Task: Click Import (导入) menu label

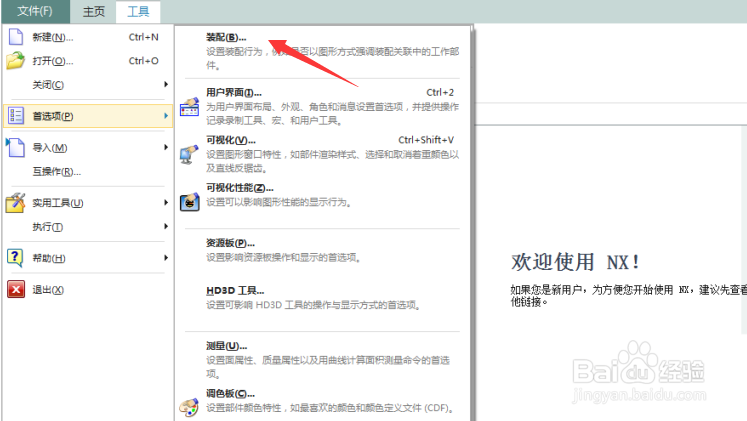Action: tap(50, 148)
